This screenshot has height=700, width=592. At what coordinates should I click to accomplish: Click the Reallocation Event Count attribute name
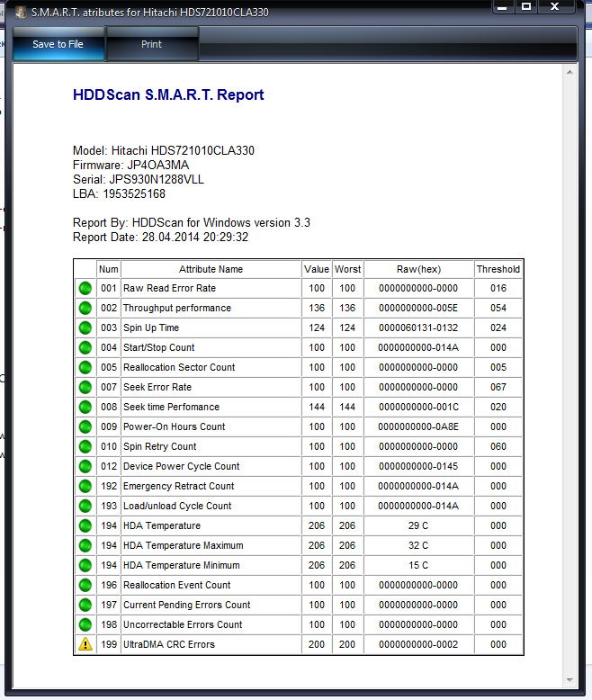click(x=177, y=585)
